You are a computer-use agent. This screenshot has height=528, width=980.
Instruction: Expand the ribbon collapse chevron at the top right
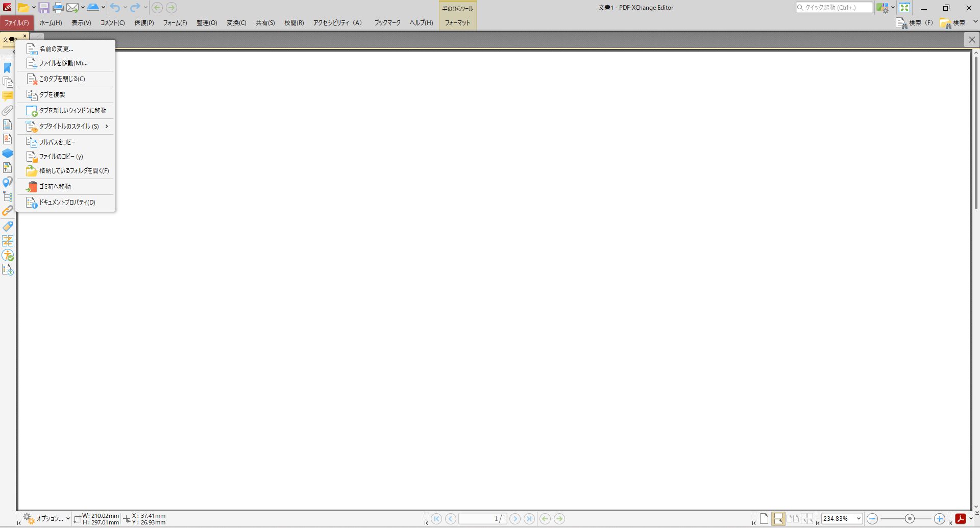(975, 22)
